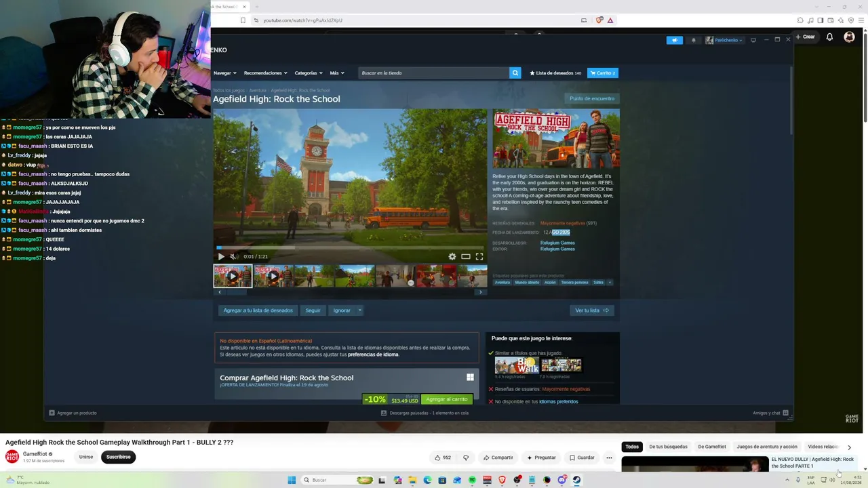Play the Steam game trailer
Image resolution: width=868 pixels, height=488 pixels.
tap(221, 256)
